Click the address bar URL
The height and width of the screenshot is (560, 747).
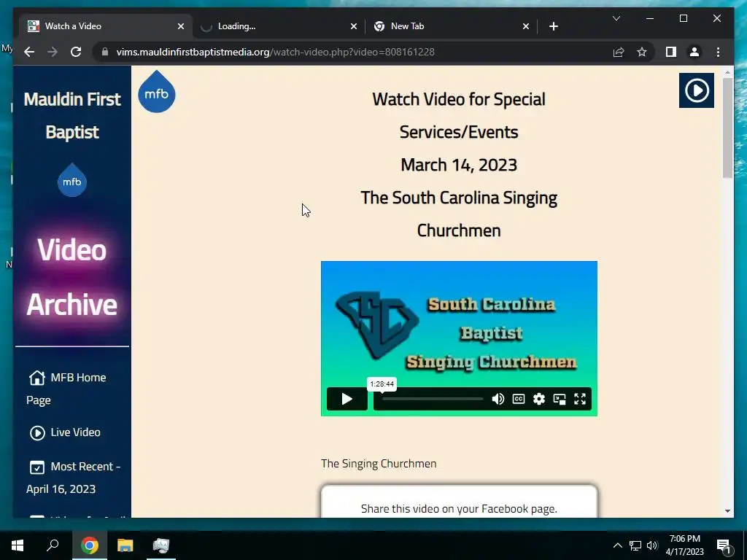coord(275,52)
